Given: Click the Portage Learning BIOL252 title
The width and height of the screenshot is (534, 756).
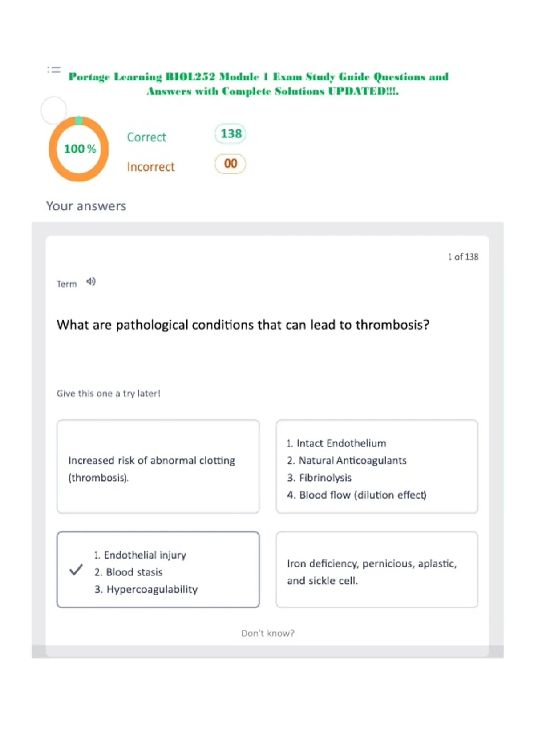Looking at the screenshot, I should pos(259,84).
